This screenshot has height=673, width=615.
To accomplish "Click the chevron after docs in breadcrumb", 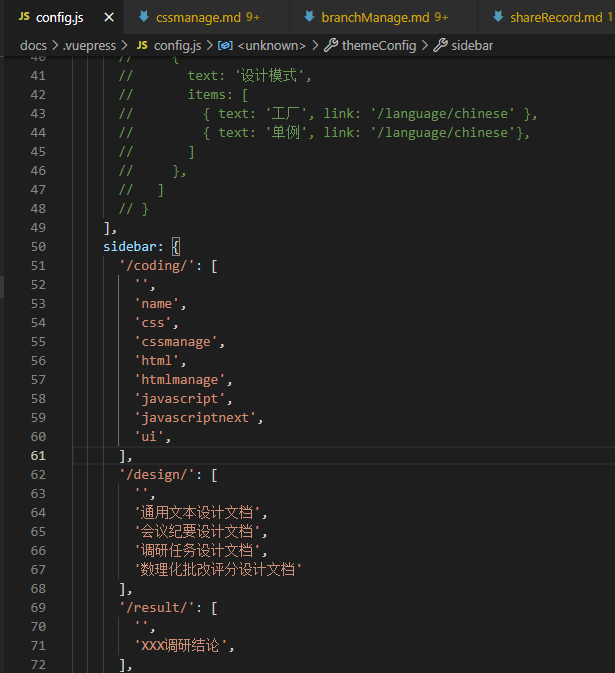I will point(55,45).
